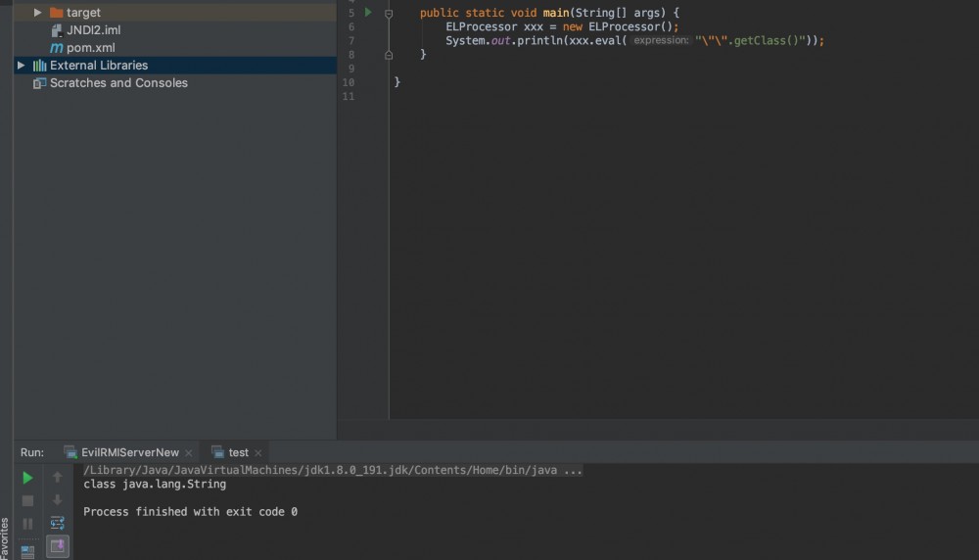Click the up arrow stack trace icon
The image size is (979, 560).
(58, 477)
